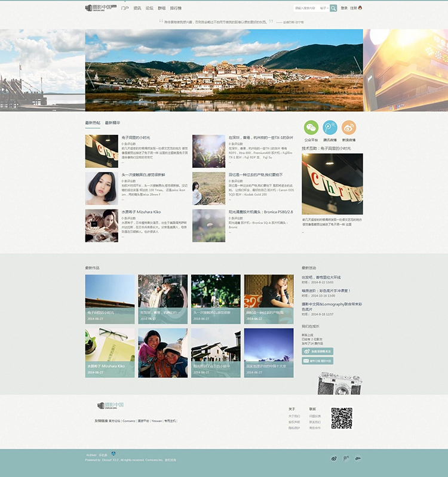448x477 pixels.
Task: Click the blurry flower thumbnail for Bronica post
Action: (209, 226)
